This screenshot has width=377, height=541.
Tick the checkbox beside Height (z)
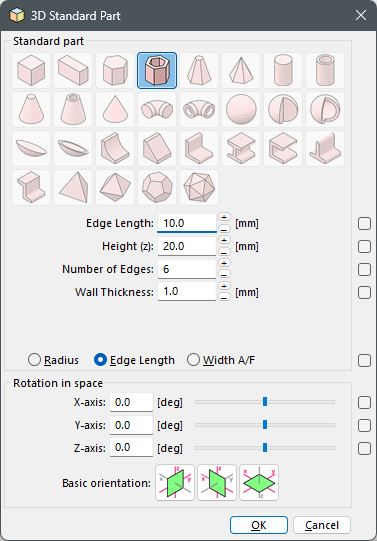pos(364,247)
